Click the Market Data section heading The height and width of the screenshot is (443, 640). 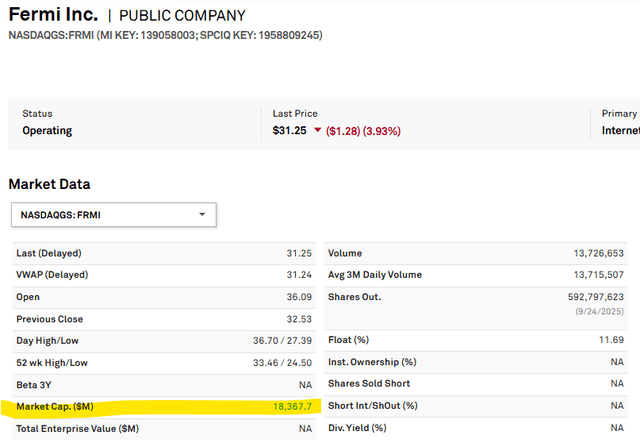[x=49, y=184]
